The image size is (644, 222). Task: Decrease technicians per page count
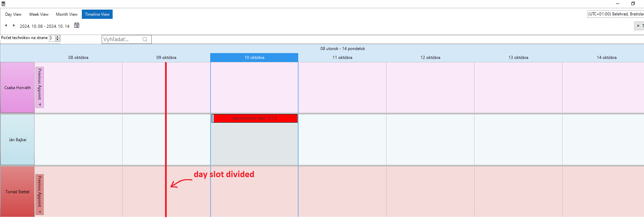pos(58,40)
